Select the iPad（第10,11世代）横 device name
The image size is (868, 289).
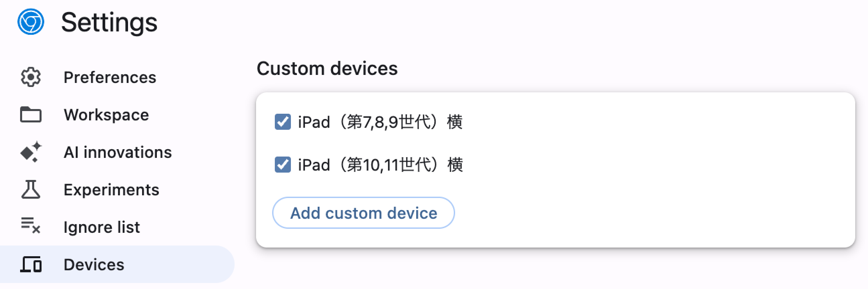point(381,165)
